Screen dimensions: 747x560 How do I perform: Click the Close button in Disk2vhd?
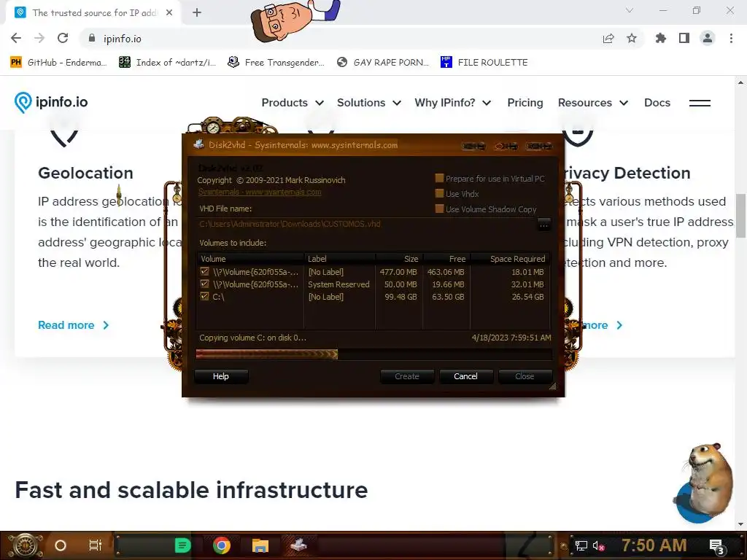coord(525,376)
